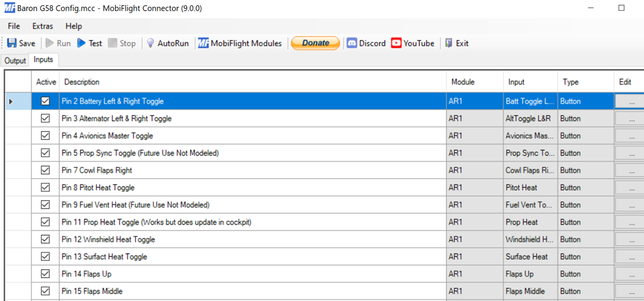Click the 'AltToggle L&R' input cell
Image resolution: width=644 pixels, height=301 pixels.
point(531,118)
